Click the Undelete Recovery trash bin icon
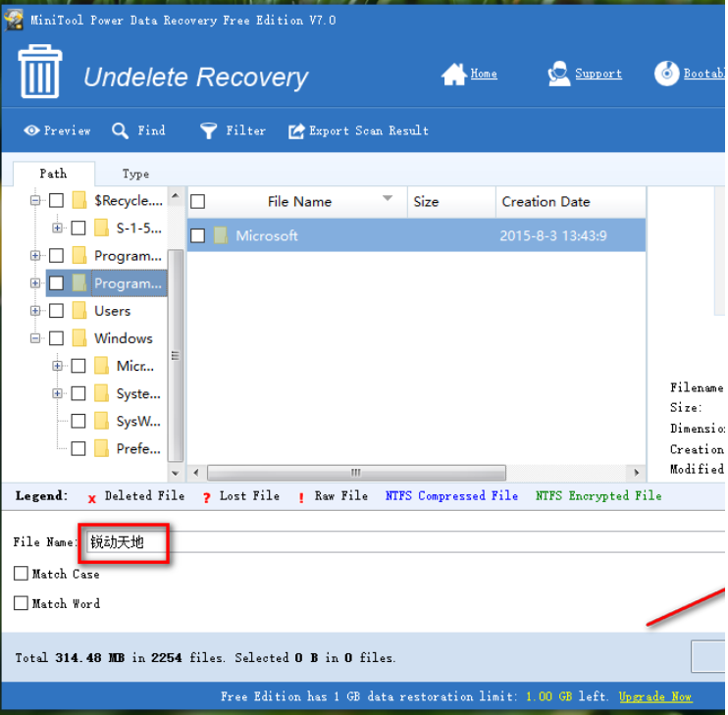The height and width of the screenshot is (715, 728). click(x=40, y=72)
